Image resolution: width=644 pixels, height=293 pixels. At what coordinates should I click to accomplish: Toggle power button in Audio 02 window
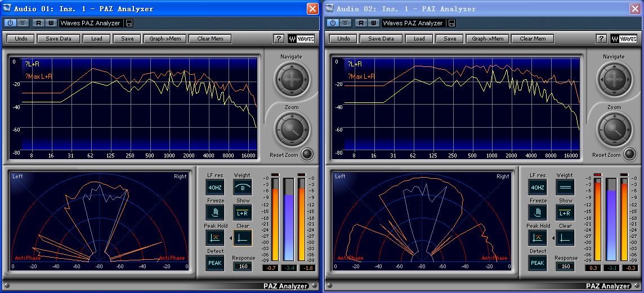click(333, 23)
